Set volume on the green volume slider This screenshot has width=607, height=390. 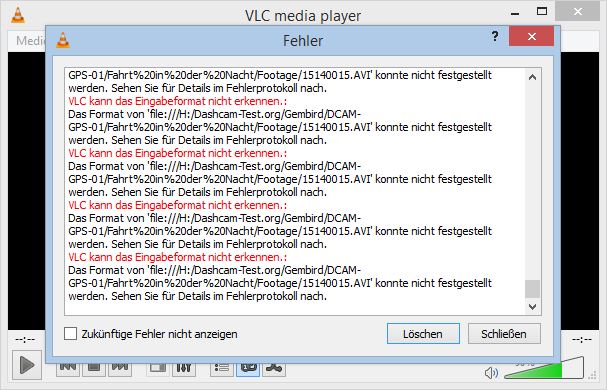click(544, 368)
